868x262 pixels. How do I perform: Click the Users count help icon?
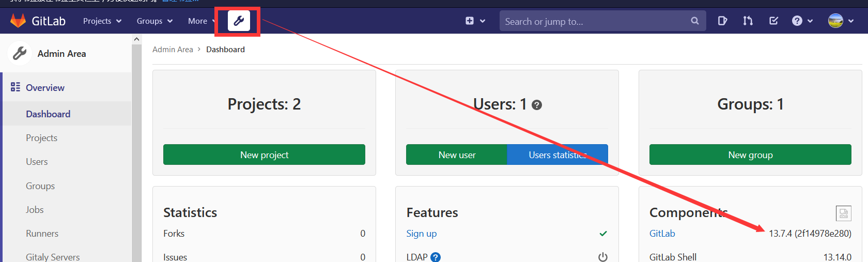click(x=537, y=105)
